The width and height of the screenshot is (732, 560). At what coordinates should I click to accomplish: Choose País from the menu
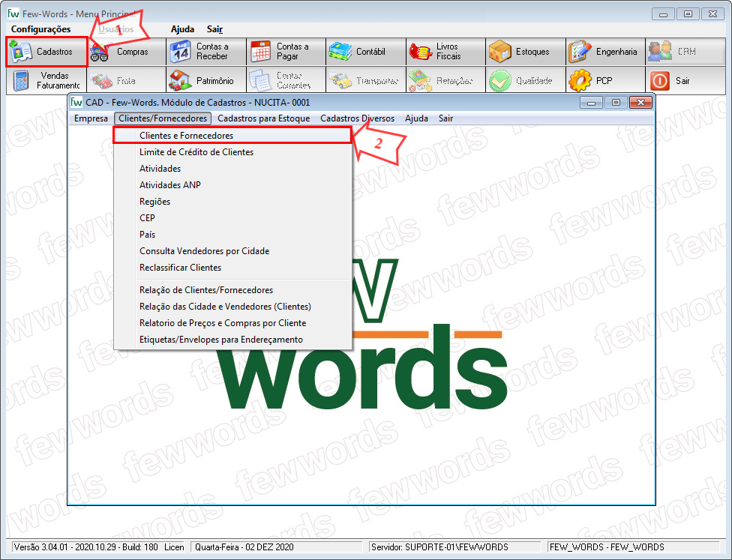pos(232,234)
